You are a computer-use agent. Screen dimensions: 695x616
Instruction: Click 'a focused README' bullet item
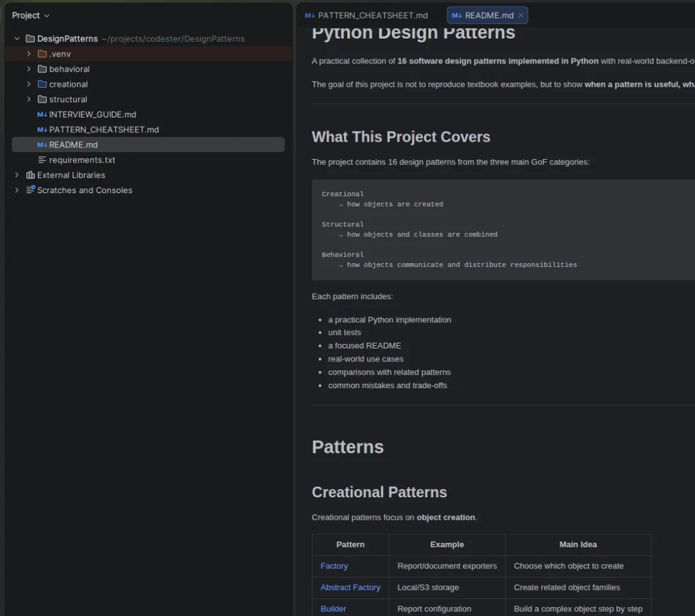click(365, 346)
